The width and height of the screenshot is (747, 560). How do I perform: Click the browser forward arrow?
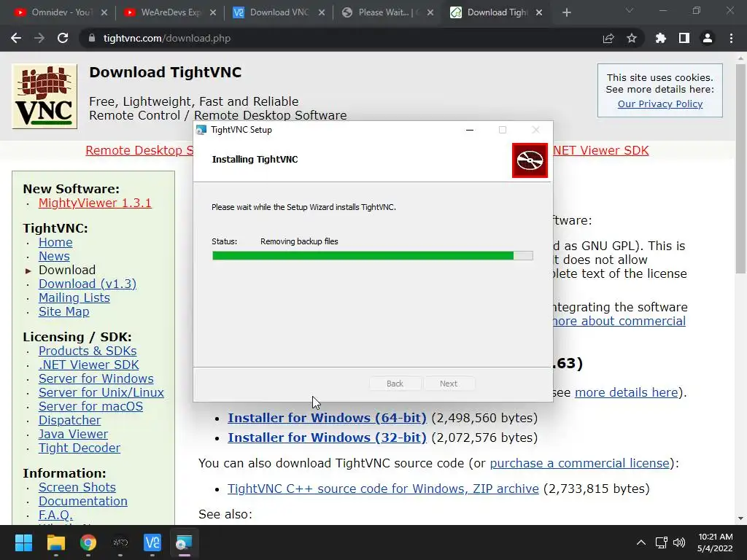[39, 38]
